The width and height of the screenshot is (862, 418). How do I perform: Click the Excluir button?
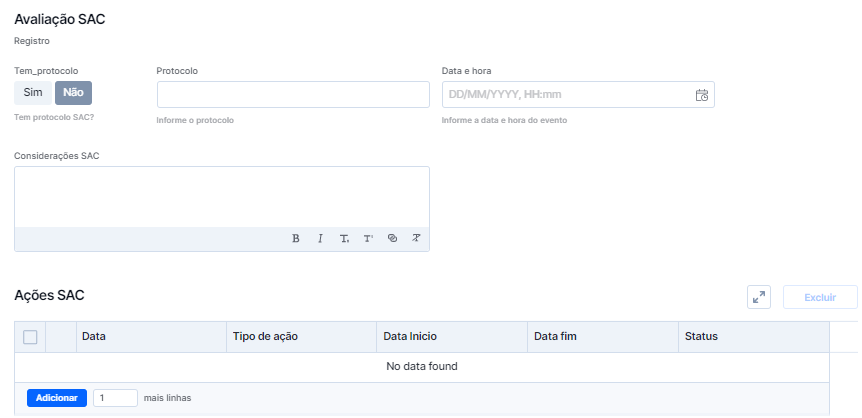point(820,298)
